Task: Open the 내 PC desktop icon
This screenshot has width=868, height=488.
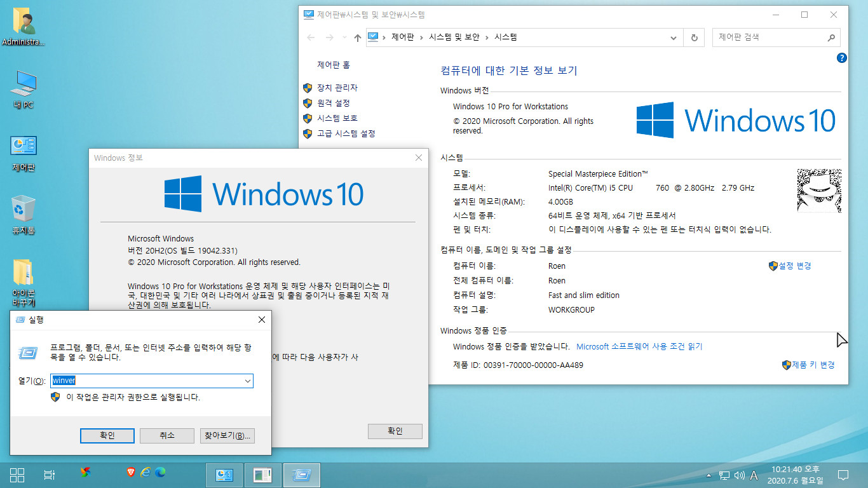Action: pyautogui.click(x=24, y=89)
